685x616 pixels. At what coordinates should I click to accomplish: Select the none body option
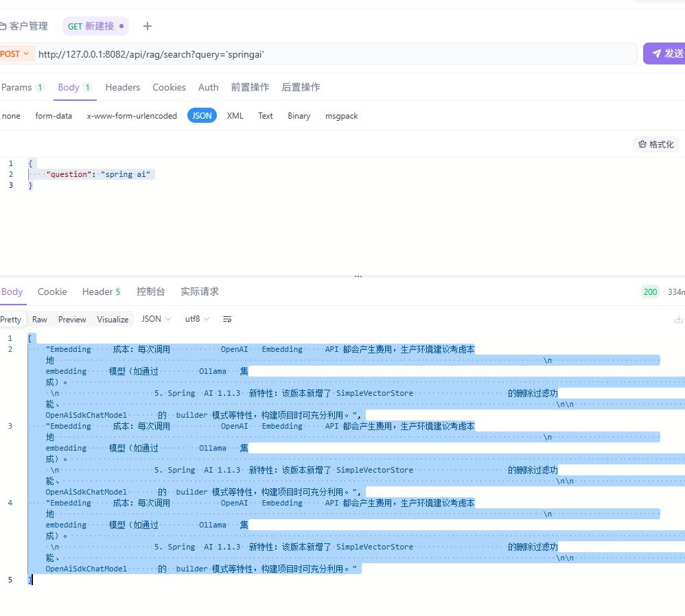click(x=11, y=116)
